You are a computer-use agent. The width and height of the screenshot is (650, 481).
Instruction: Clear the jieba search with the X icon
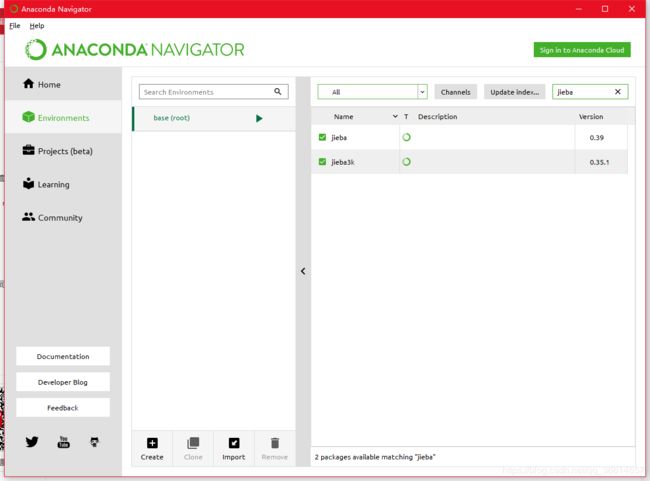[617, 92]
